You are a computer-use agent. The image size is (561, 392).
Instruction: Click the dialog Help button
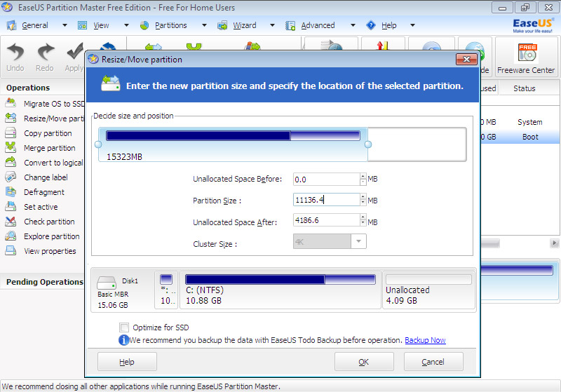pos(127,362)
